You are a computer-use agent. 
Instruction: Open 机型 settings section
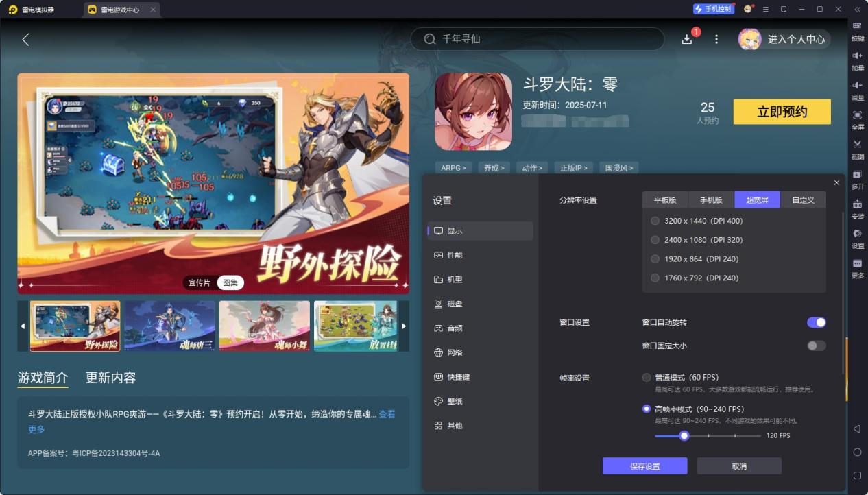[480, 280]
